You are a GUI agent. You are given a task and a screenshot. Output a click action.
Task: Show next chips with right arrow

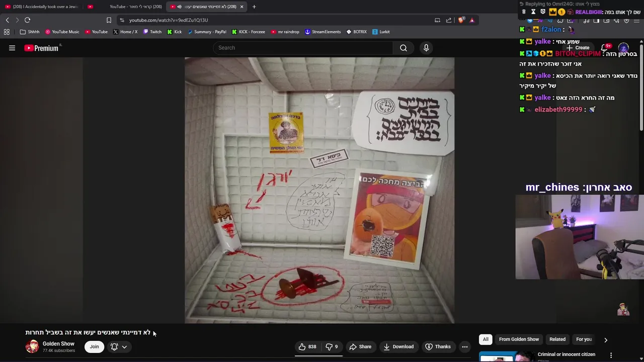tap(606, 340)
